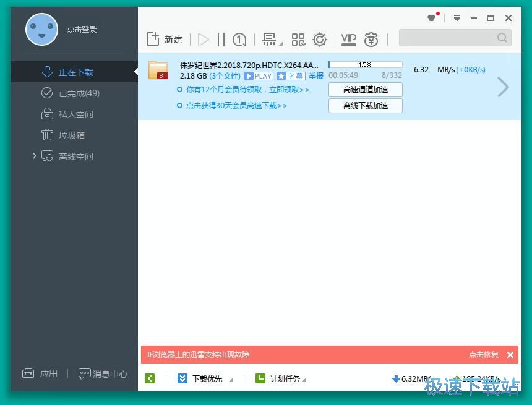The width and height of the screenshot is (532, 405).
Task: Click the IE浏览器上的迅雷支持出现故障 message text
Action: 198,355
